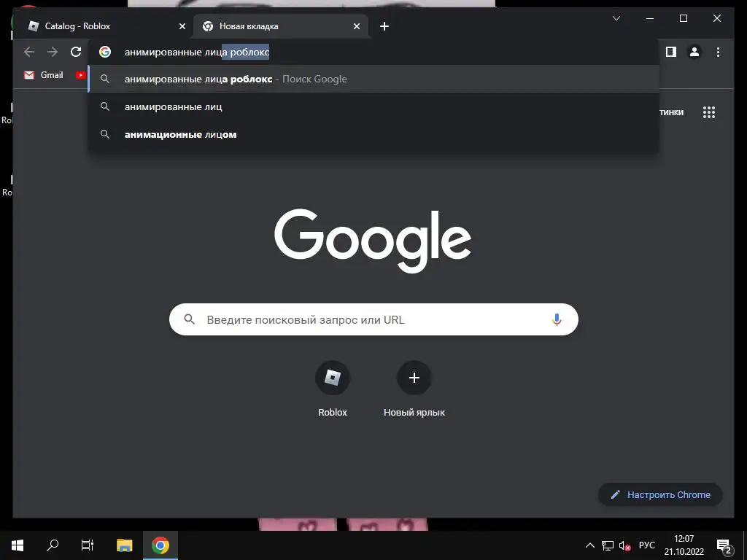Open the Windows Start menu

(18, 545)
